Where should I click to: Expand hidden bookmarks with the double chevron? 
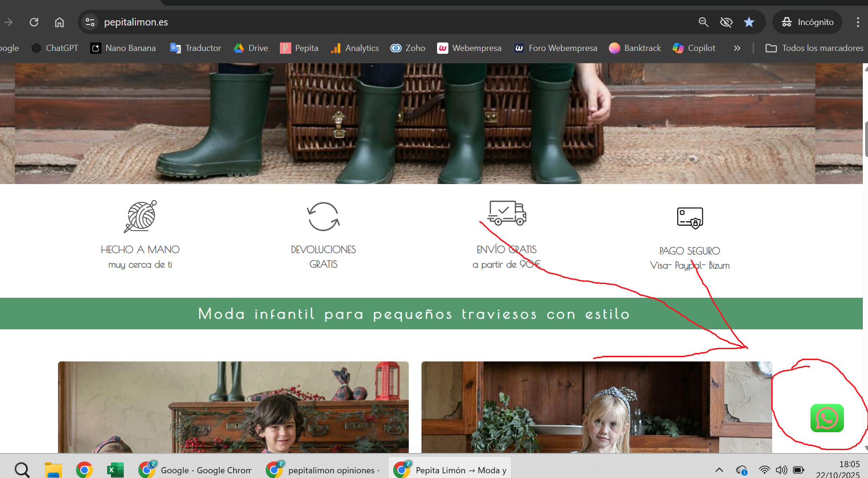pos(737,48)
